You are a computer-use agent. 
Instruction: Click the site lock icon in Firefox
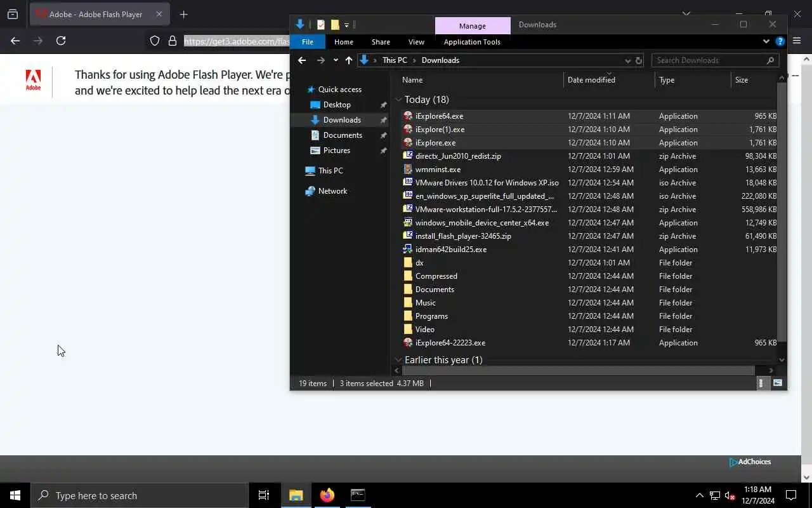pyautogui.click(x=172, y=41)
